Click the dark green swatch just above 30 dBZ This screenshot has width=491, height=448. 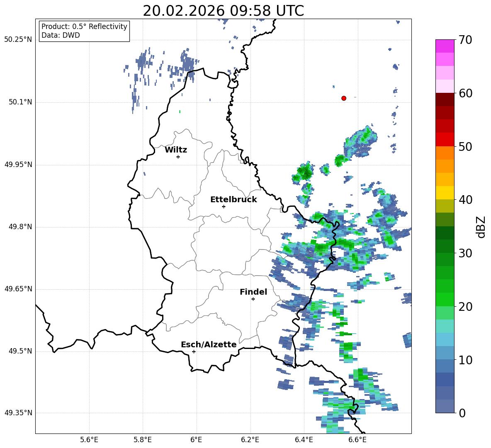445,246
